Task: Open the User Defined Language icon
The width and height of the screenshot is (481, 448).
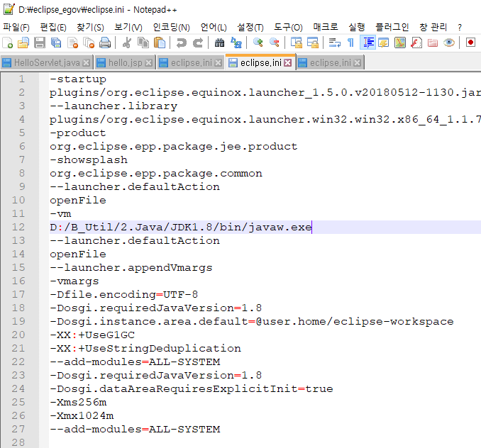Action: click(x=383, y=43)
